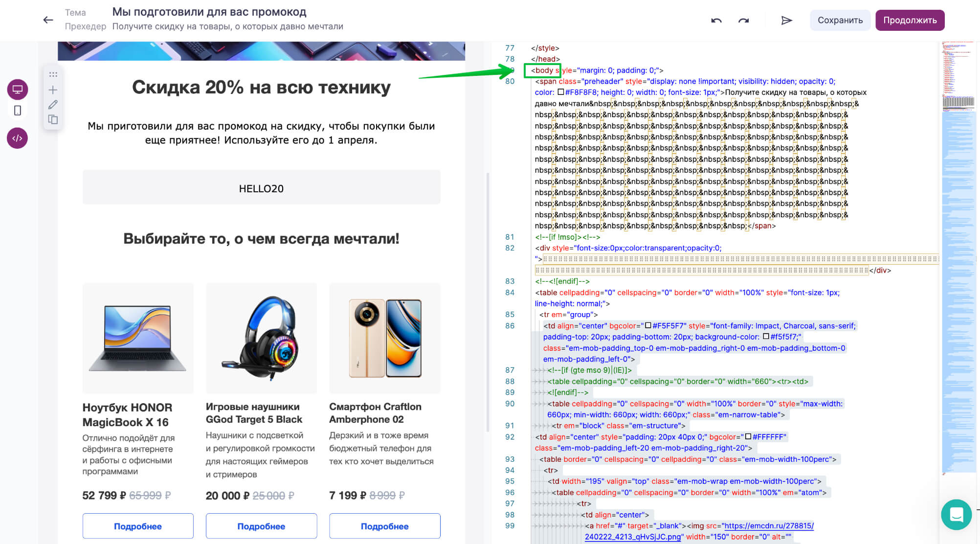Click the headphones description text

(x=260, y=454)
